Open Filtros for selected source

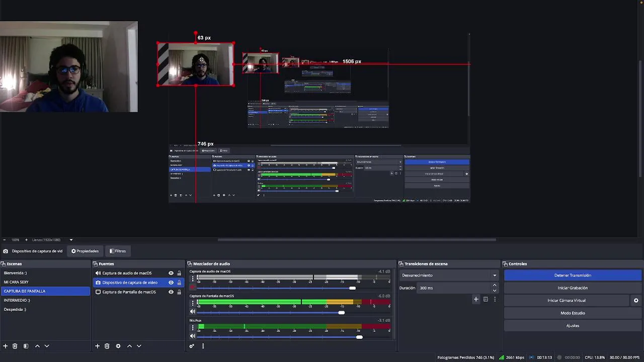point(118,251)
